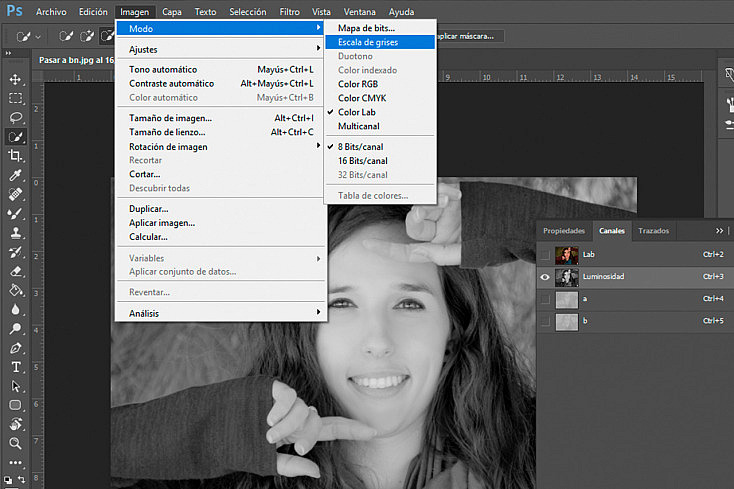Select the Quick Selection tool in the toolbox
Viewport: 734px width, 489px height.
15,137
